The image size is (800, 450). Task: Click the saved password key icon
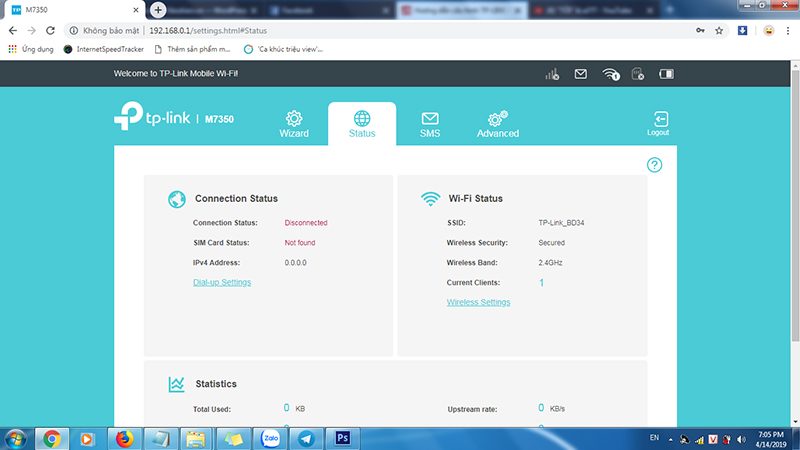tap(701, 31)
